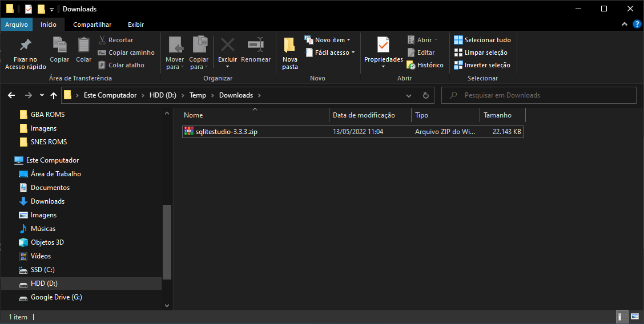Open Downloads under Este Computador
644x324 pixels.
tap(47, 201)
